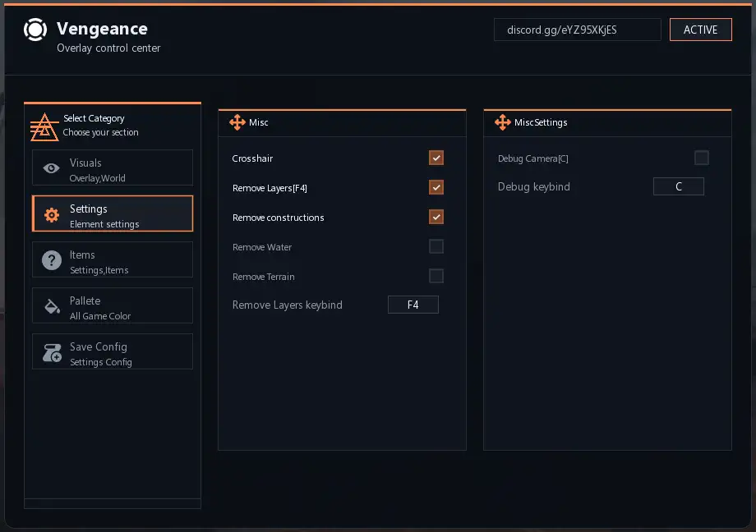Click the eye icon beside Visuals

pyautogui.click(x=51, y=168)
